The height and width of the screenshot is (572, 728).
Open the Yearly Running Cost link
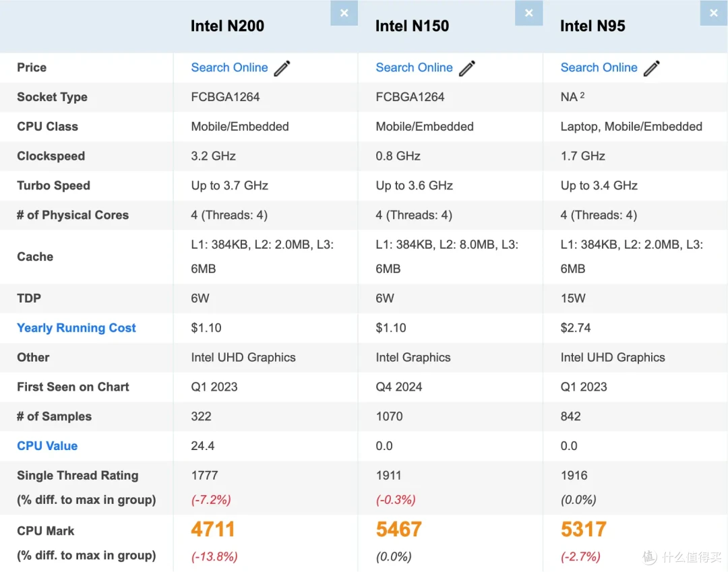77,328
